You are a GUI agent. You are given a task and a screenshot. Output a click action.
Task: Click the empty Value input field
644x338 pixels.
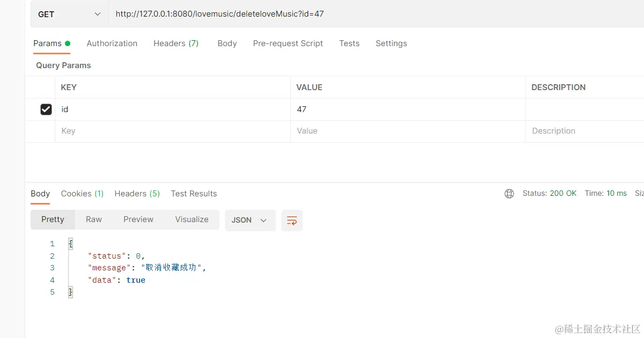[408, 131]
